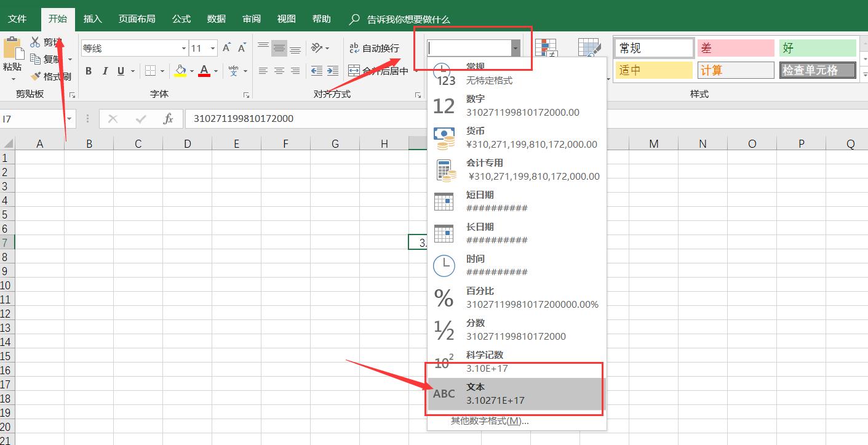868x445 pixels.
Task: Open the fill color bucket icon
Action: click(179, 71)
